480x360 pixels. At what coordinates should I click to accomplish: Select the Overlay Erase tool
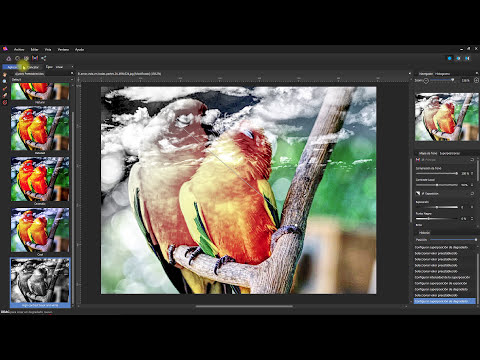tap(5, 95)
